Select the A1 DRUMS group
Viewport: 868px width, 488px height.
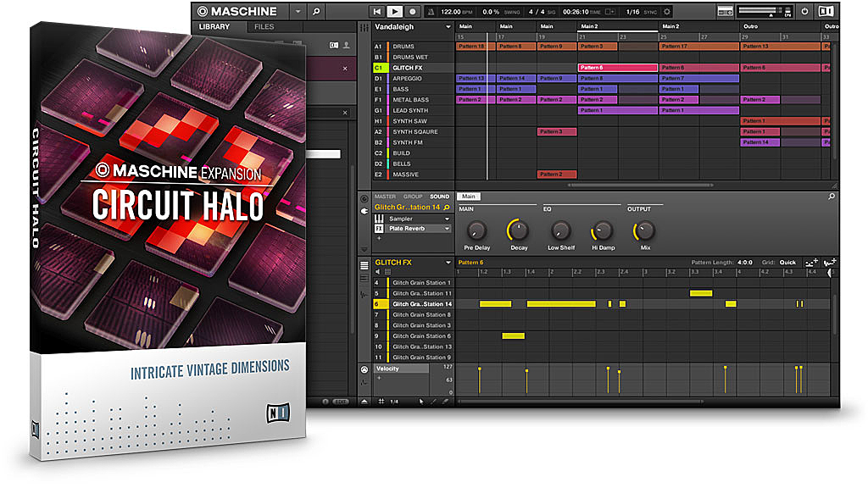click(413, 47)
